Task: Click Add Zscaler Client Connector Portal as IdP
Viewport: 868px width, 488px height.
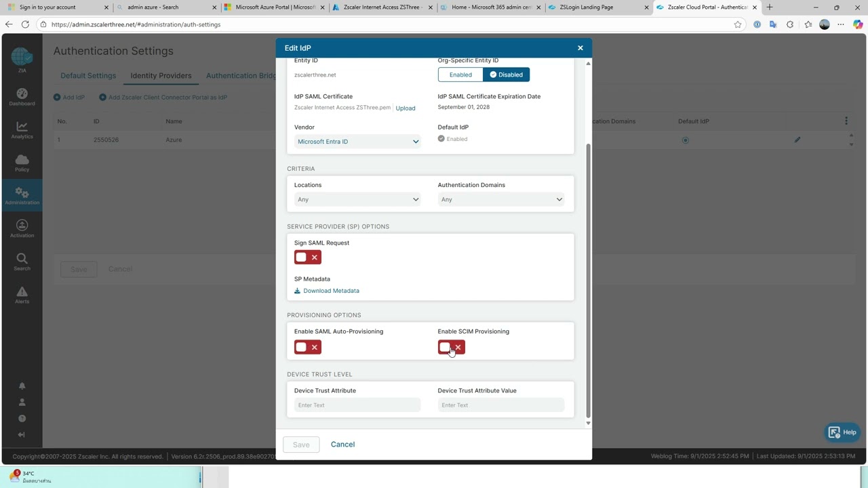Action: [x=163, y=98]
